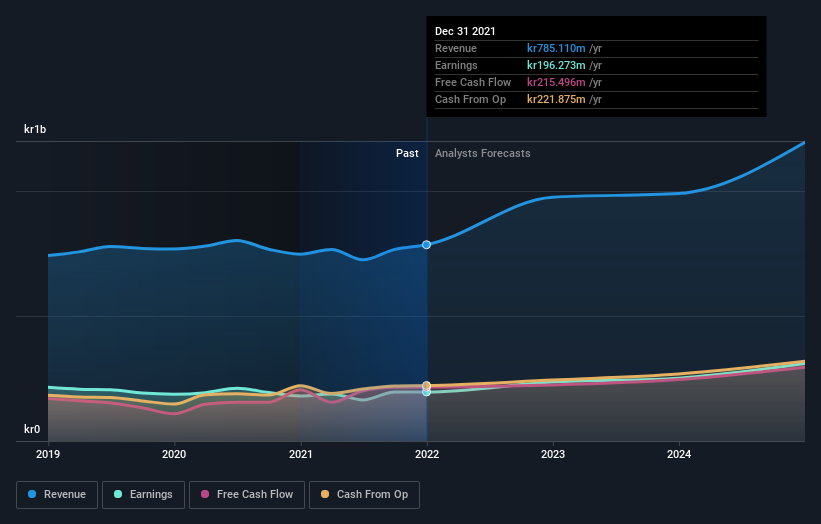The height and width of the screenshot is (524, 821).
Task: Click the 2020 x-axis label
Action: [174, 454]
